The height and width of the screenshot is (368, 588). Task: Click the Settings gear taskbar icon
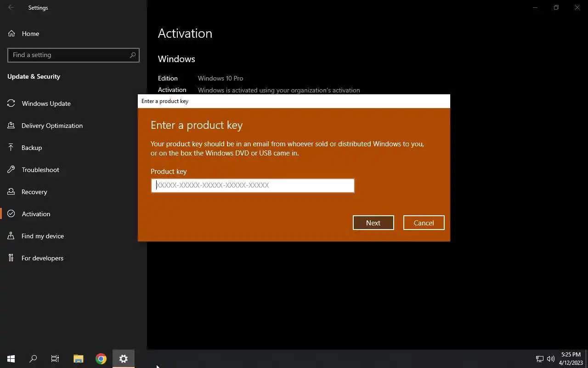coord(124,359)
